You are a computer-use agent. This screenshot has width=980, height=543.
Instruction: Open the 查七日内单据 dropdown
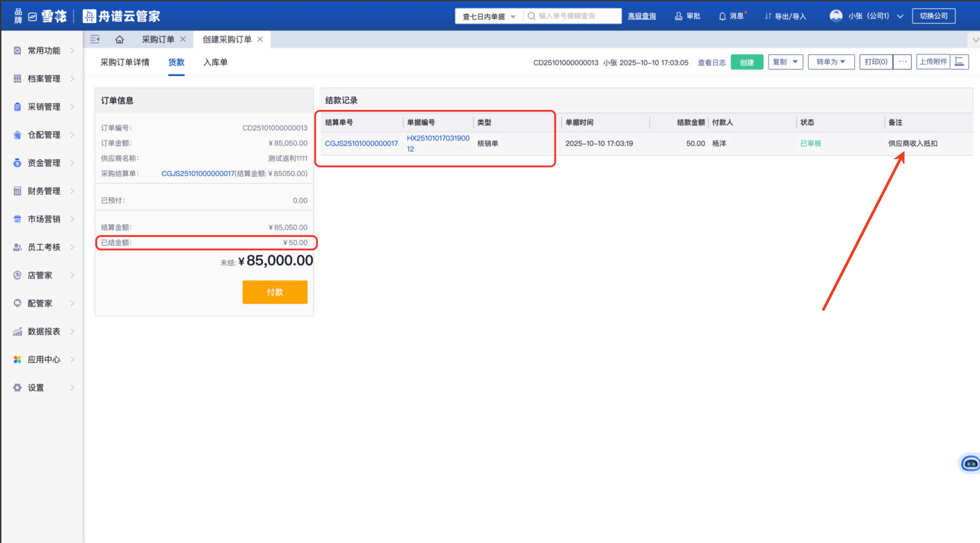point(489,16)
